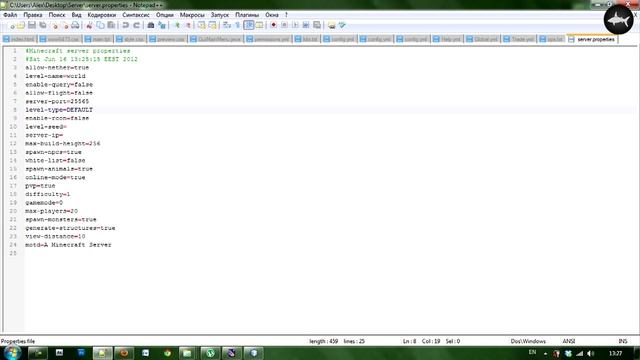Toggle INS mode in the status bar
Screen dimensions: 640x360
623,341
